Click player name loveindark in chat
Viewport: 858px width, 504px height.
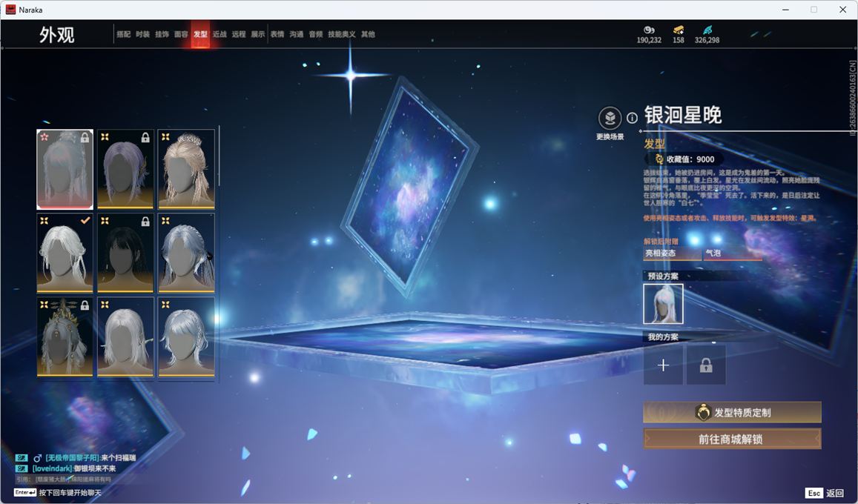53,468
